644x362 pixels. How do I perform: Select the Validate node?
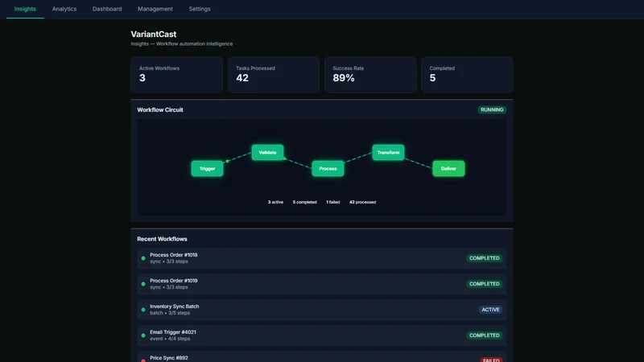coord(267,152)
